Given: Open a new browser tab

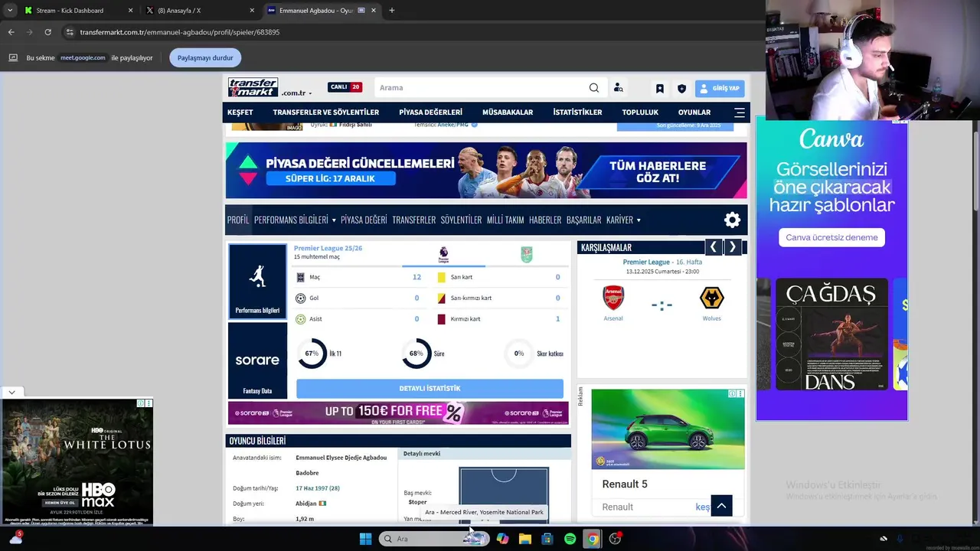Looking at the screenshot, I should 392,11.
